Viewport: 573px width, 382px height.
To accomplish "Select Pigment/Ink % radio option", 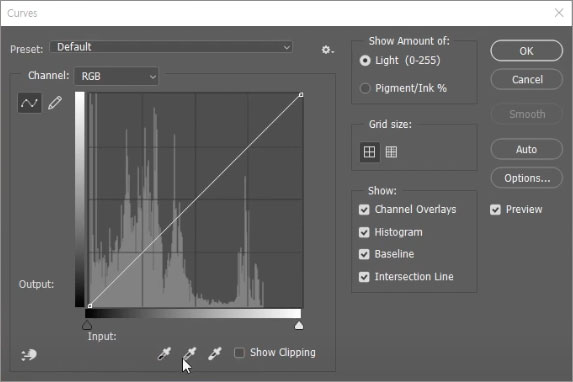I will (365, 88).
